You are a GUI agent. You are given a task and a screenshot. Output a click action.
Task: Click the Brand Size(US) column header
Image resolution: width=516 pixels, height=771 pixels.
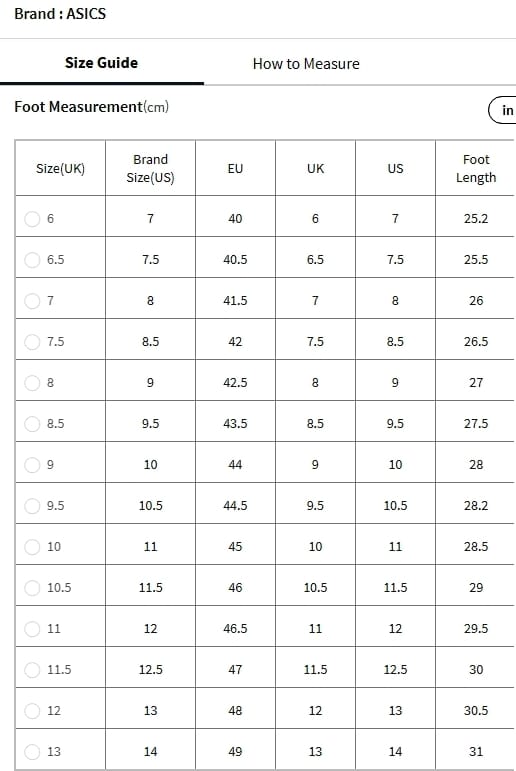151,168
